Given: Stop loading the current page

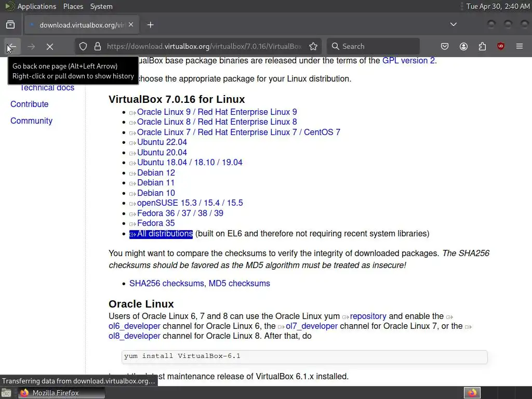Looking at the screenshot, I should click(50, 46).
